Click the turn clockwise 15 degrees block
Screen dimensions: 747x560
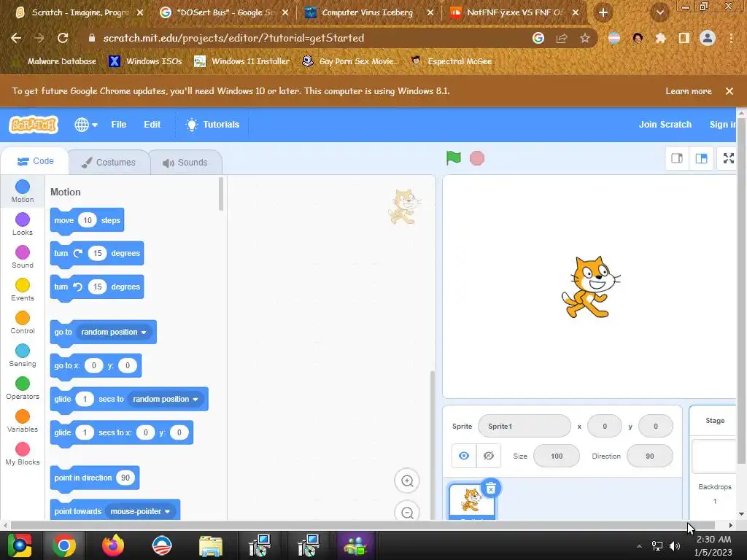(97, 253)
